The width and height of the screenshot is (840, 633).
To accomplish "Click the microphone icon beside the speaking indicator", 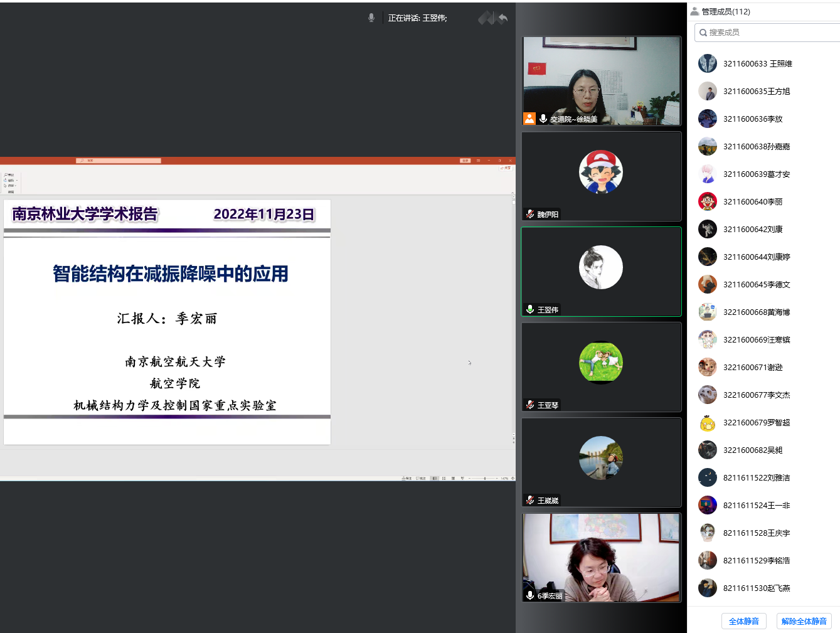I will tap(371, 18).
